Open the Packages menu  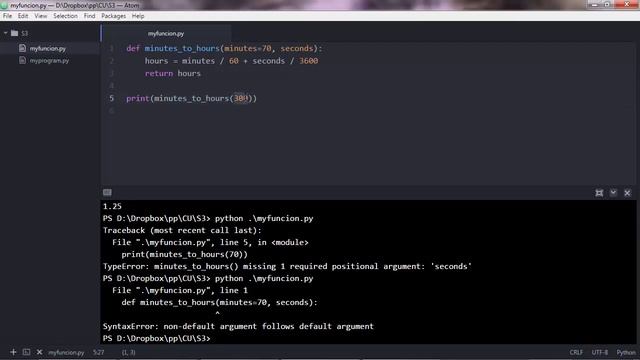(113, 16)
